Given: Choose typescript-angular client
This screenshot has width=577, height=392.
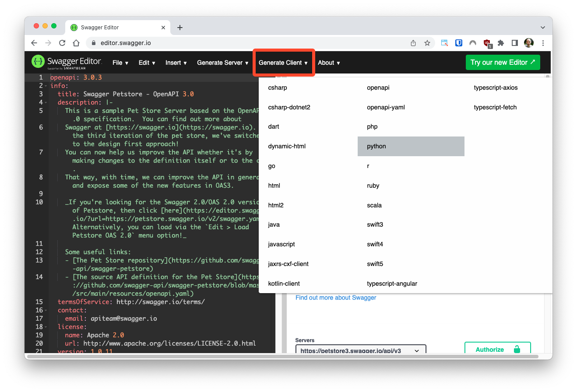Looking at the screenshot, I should pos(411,283).
